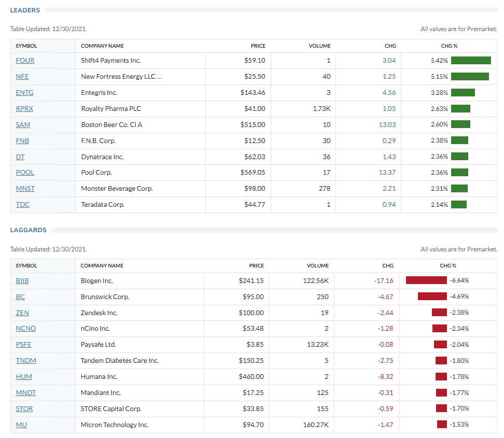
Task: Click the ENTG ticker symbol
Action: tap(24, 93)
